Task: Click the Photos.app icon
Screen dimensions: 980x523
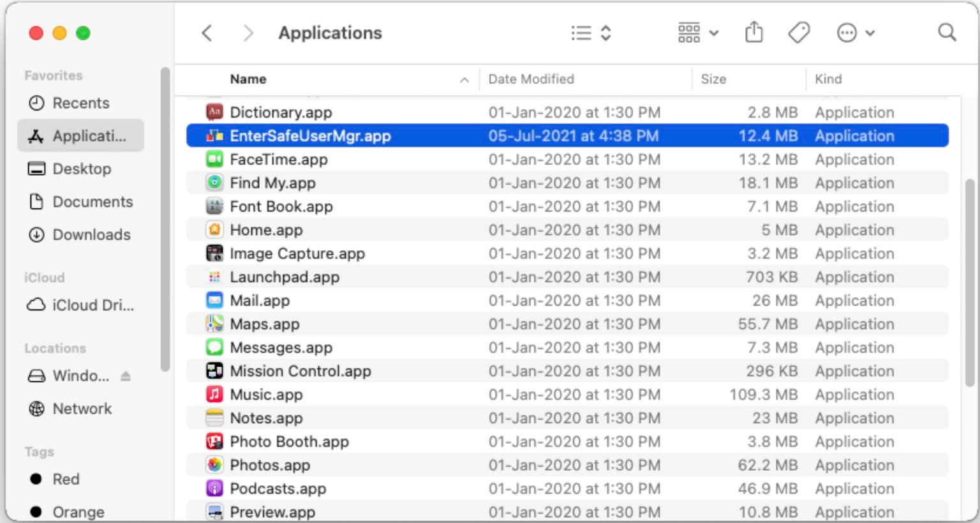Action: 214,465
